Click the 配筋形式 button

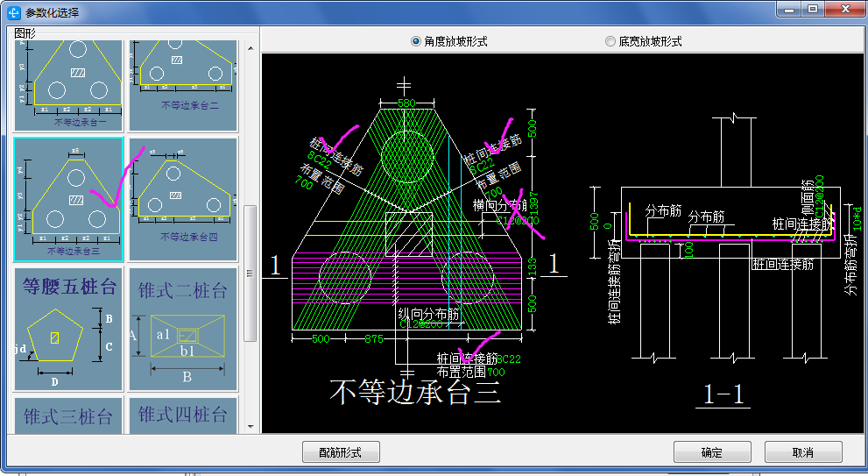click(x=341, y=452)
